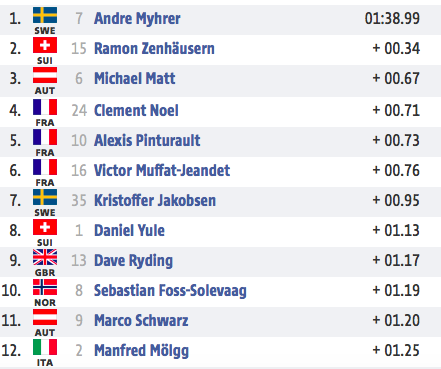Open Andre Myhrer's athlete profile link

[x=137, y=18]
